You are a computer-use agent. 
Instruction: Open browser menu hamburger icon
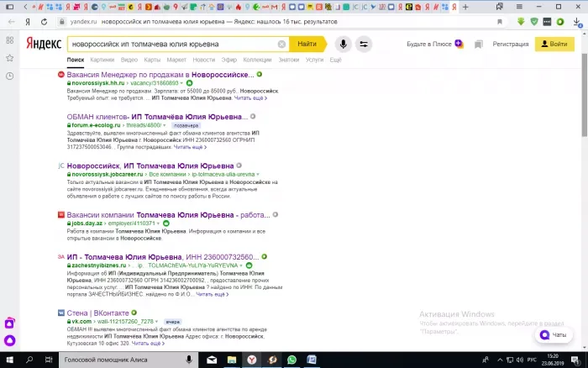click(519, 7)
